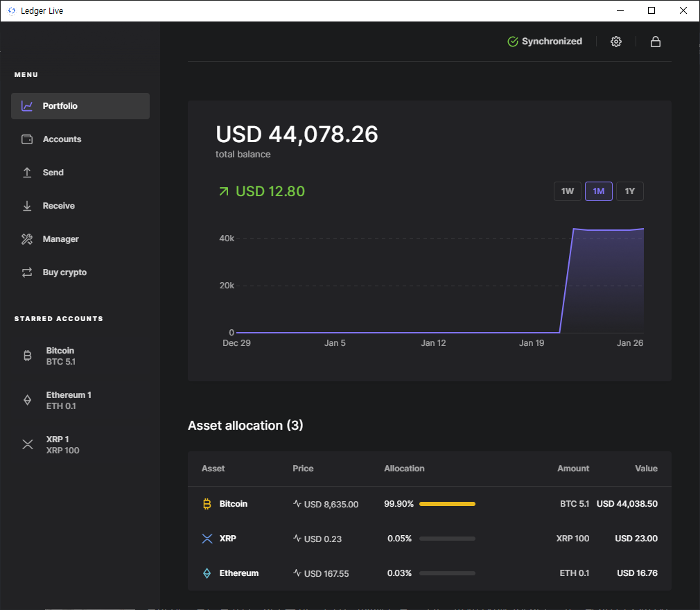Click the Asset allocation (3) heading
The image size is (700, 610).
click(x=245, y=426)
